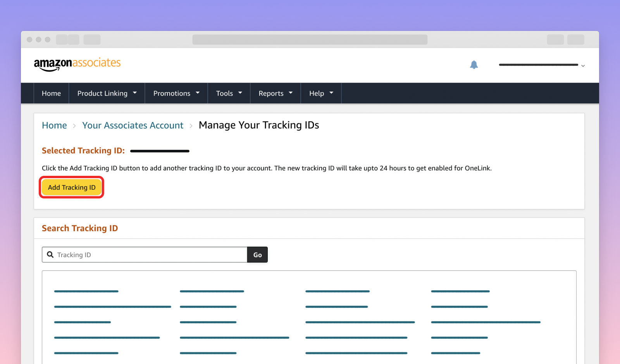
Task: Click the Amazon Associates logo
Action: [77, 64]
